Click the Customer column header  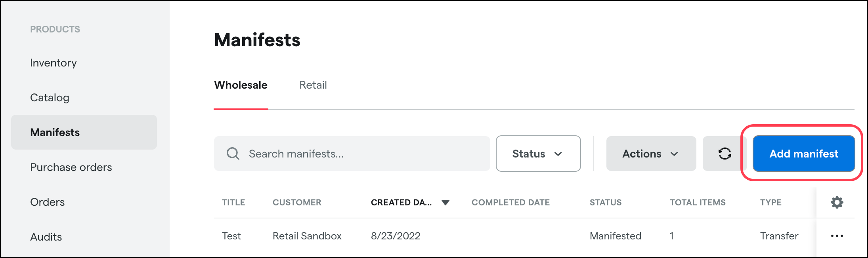coord(297,202)
